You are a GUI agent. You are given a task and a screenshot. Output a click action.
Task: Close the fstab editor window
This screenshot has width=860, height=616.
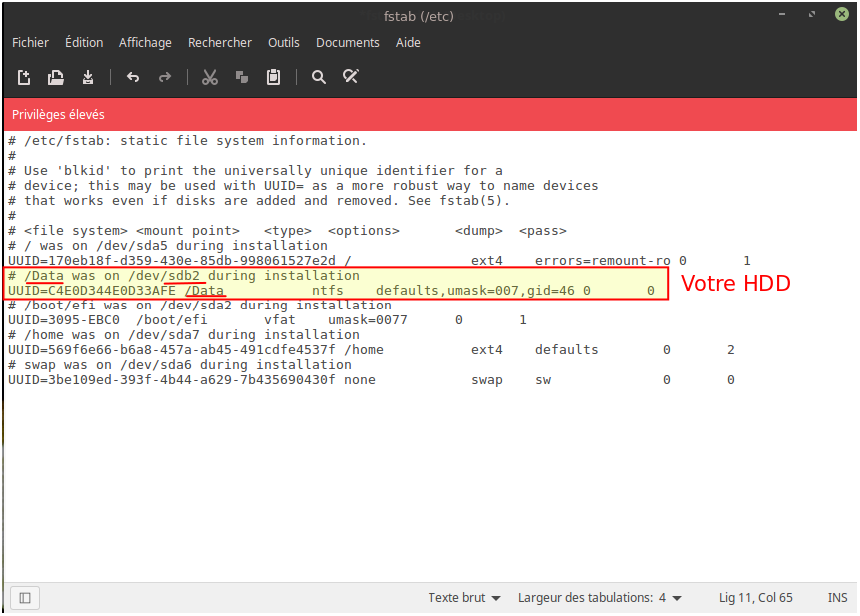point(842,14)
